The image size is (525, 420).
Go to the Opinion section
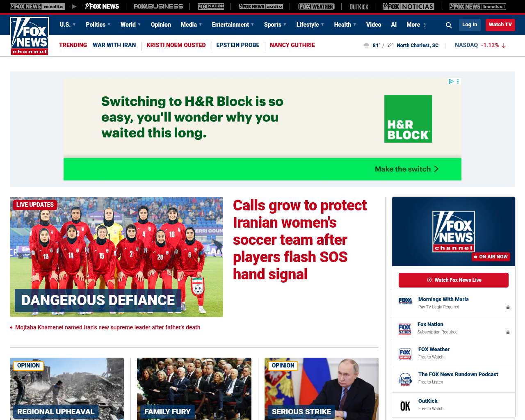[161, 25]
